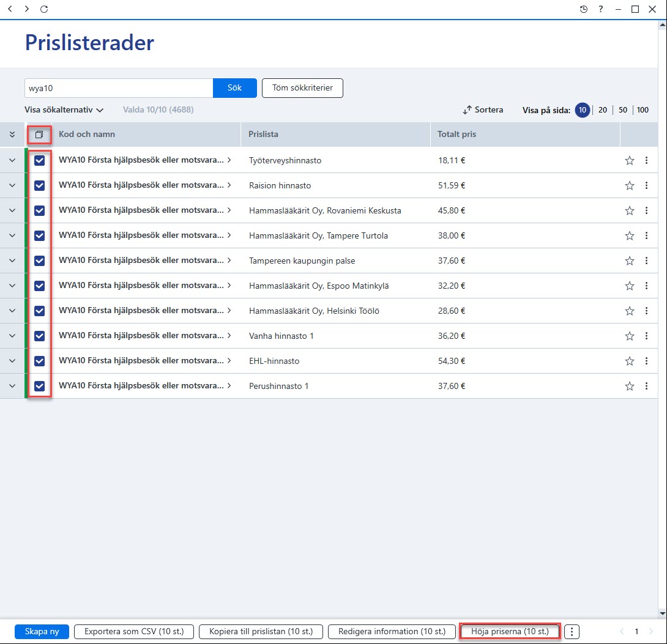Click the Höja priserna (10 st.) button
This screenshot has width=667, height=644.
[510, 632]
